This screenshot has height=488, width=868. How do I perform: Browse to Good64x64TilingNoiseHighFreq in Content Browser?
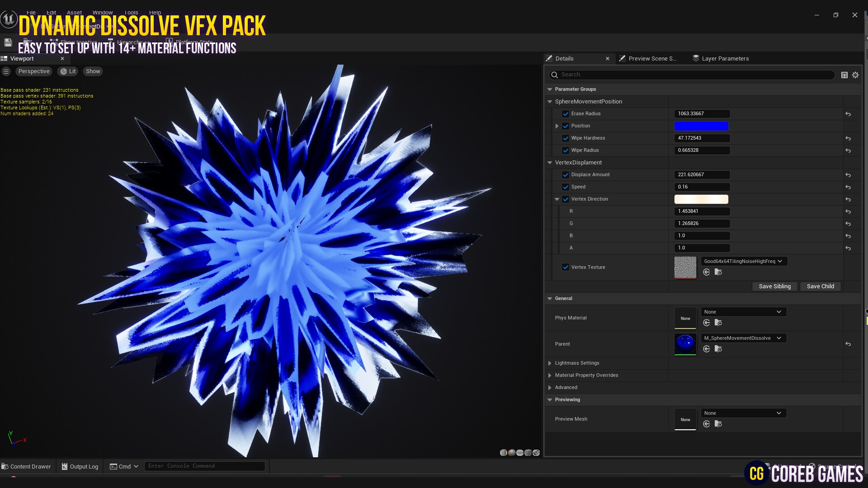pyautogui.click(x=718, y=272)
